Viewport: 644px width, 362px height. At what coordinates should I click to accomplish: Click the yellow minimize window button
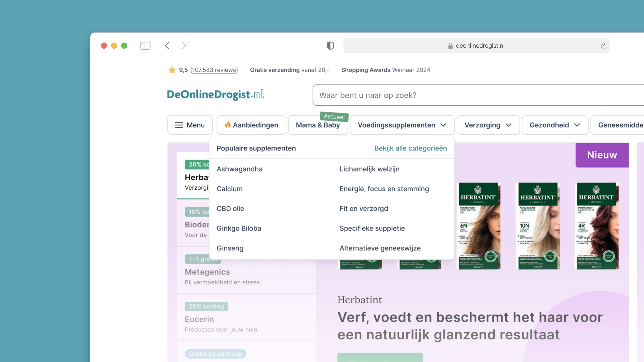(114, 45)
